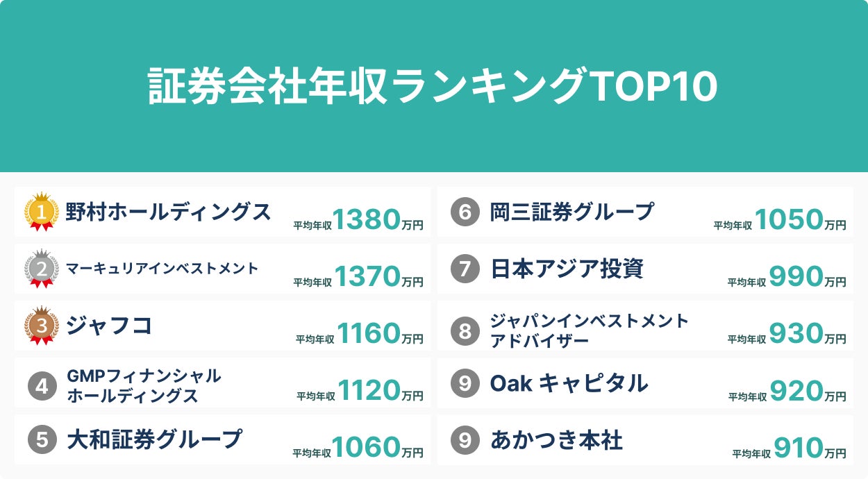Click the rank badge beside あかつき本社

[465, 439]
